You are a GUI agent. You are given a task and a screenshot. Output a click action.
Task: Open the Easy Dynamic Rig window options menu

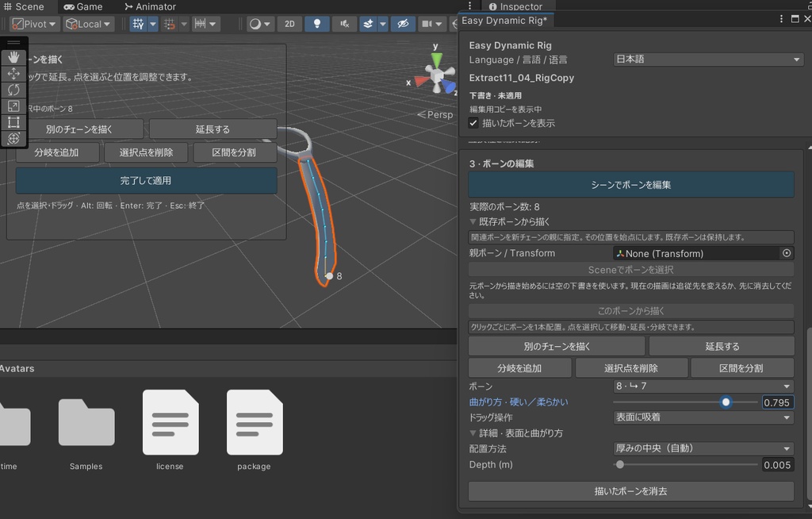tap(781, 19)
